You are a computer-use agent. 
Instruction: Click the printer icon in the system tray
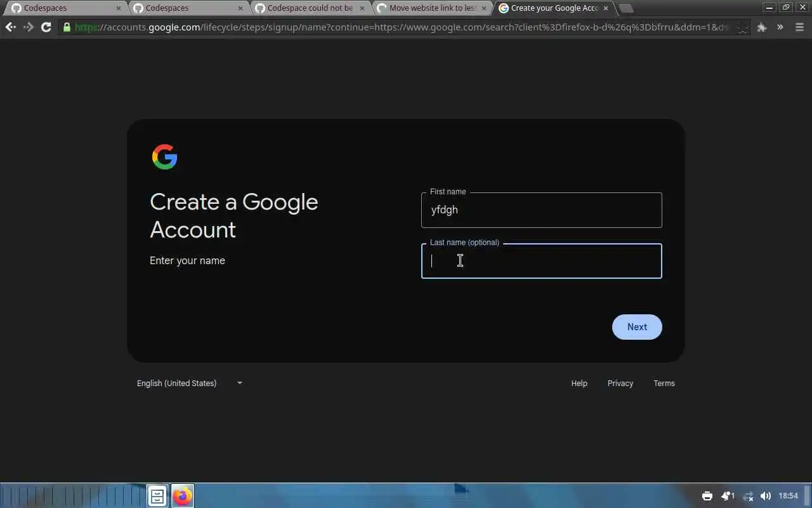[x=707, y=496]
